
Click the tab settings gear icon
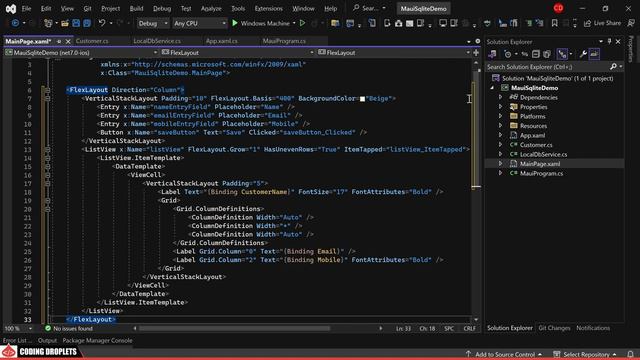pyautogui.click(x=478, y=41)
